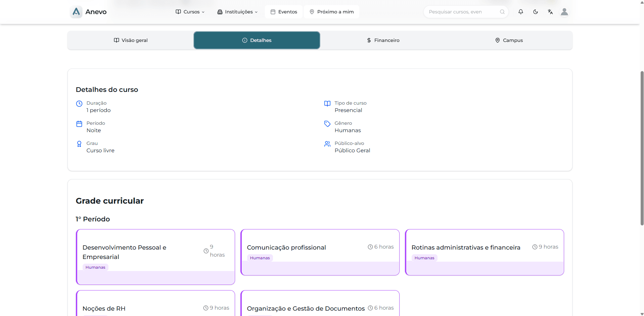Open the user profile avatar
Viewport: 644px width, 316px height.
[564, 12]
